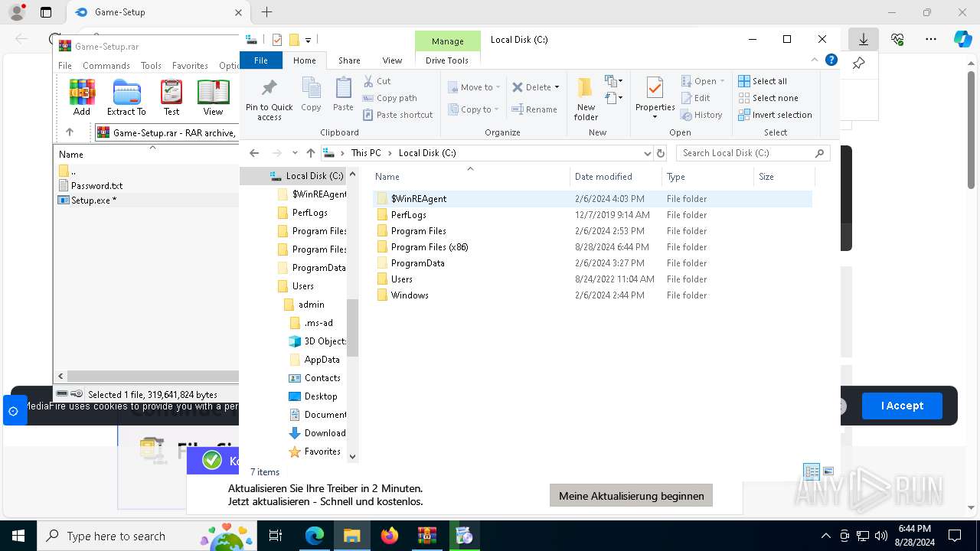Image resolution: width=980 pixels, height=551 pixels.
Task: Click the I Accept cookie button
Action: (902, 406)
